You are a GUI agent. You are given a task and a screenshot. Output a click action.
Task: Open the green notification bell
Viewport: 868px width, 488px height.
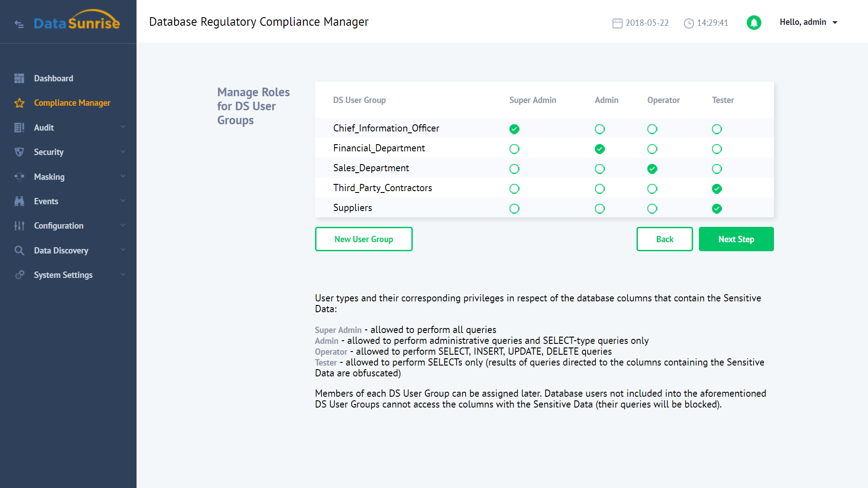pos(754,23)
